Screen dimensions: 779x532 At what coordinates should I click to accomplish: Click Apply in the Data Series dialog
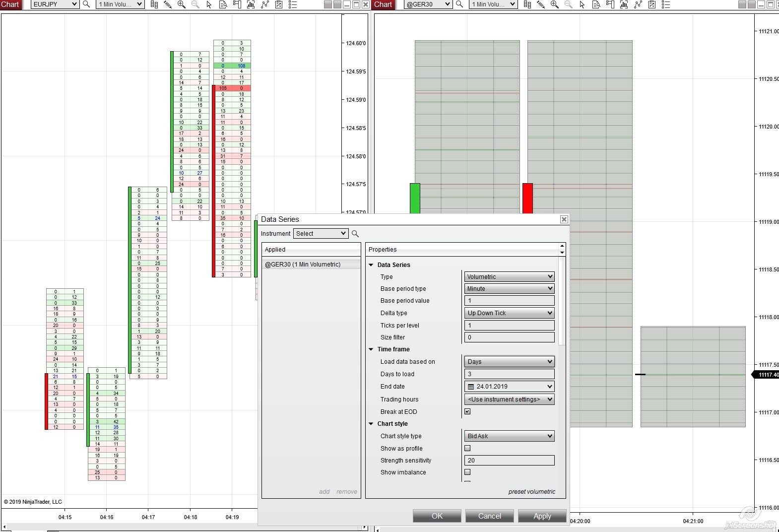542,516
